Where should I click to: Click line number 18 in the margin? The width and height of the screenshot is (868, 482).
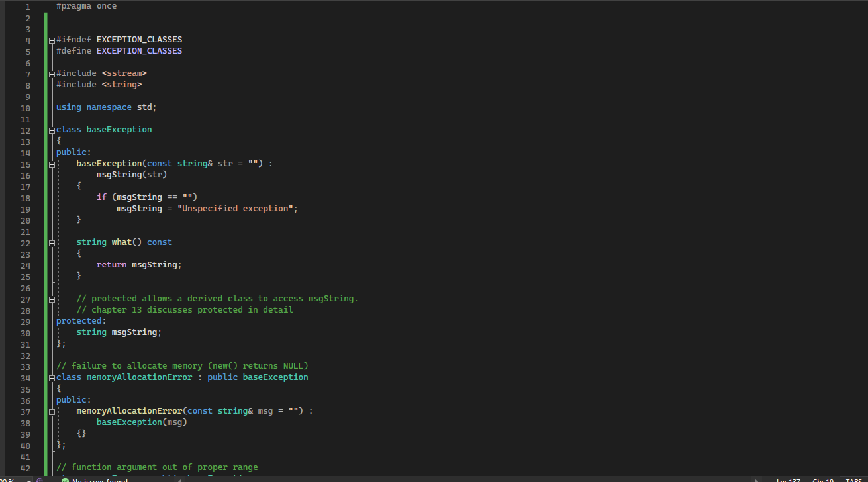pyautogui.click(x=25, y=197)
